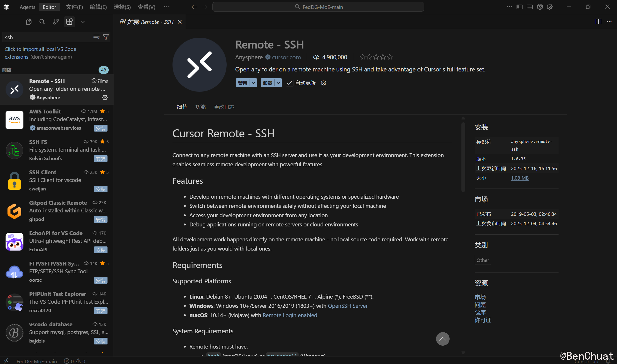This screenshot has width=617, height=364.
Task: Toggle the primary sidebar layout icon
Action: pyautogui.click(x=519, y=7)
